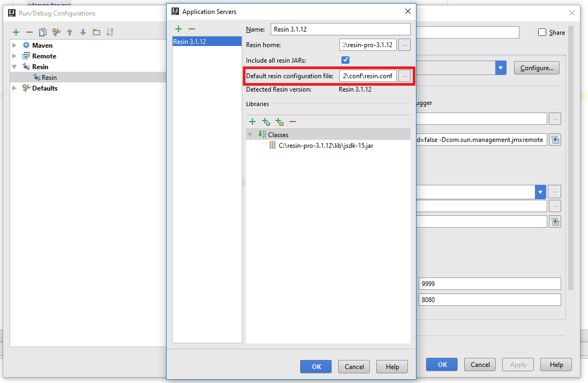
Task: Click OK in Application Servers dialog
Action: coord(316,366)
